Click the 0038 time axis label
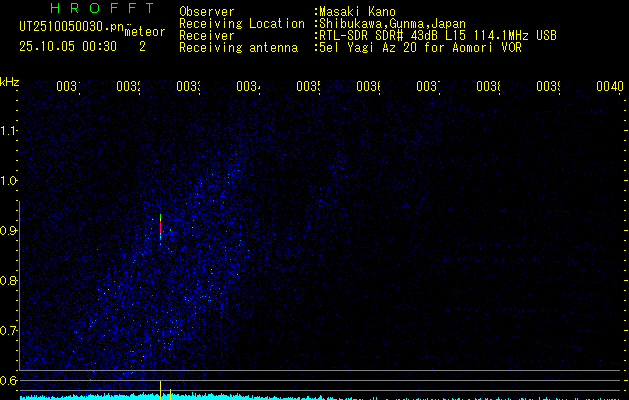Image resolution: width=629 pixels, height=400 pixels. click(488, 86)
